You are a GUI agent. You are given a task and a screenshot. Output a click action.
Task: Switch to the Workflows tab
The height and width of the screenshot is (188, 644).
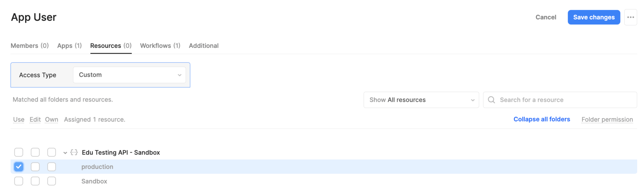(x=160, y=46)
